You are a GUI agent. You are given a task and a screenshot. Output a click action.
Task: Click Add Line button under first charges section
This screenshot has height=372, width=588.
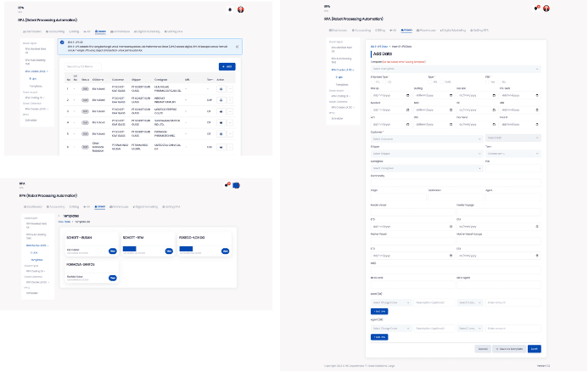[x=379, y=312]
